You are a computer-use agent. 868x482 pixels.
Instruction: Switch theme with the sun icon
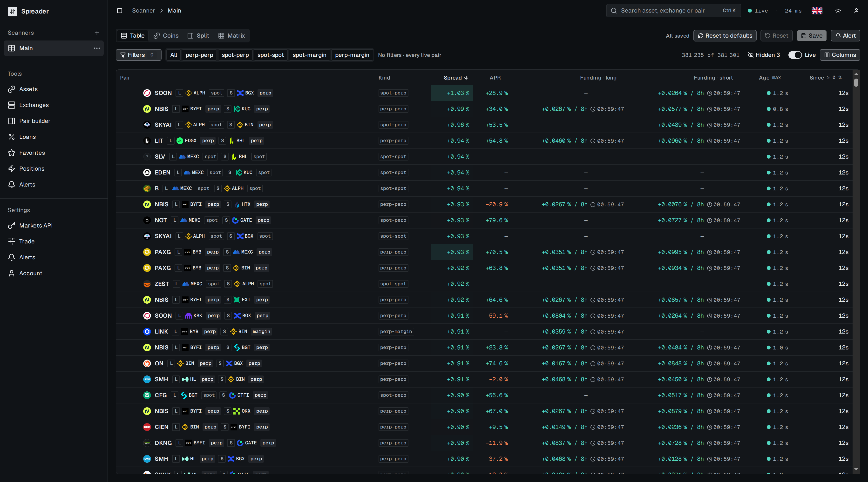838,10
